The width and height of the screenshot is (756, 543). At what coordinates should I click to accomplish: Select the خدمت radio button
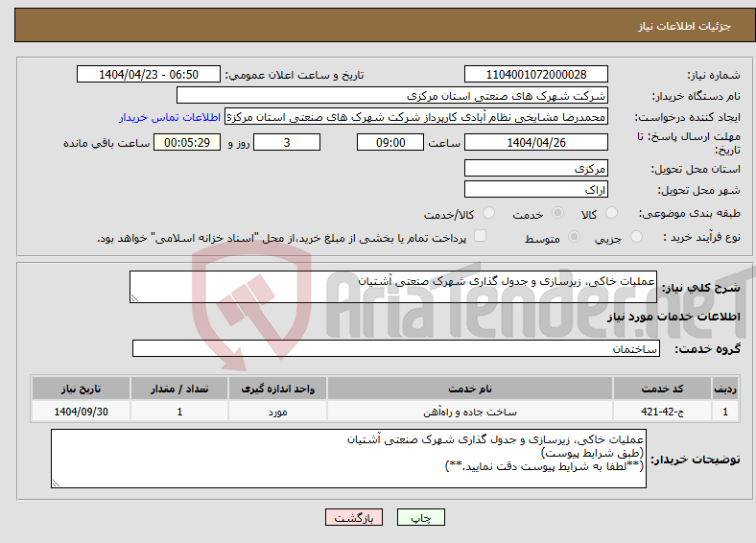coord(557,213)
